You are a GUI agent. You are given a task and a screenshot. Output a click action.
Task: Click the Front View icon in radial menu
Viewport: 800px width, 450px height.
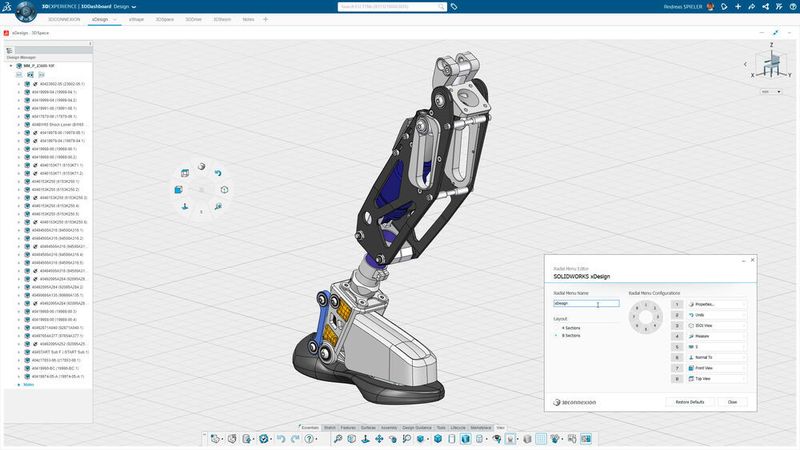[178, 189]
